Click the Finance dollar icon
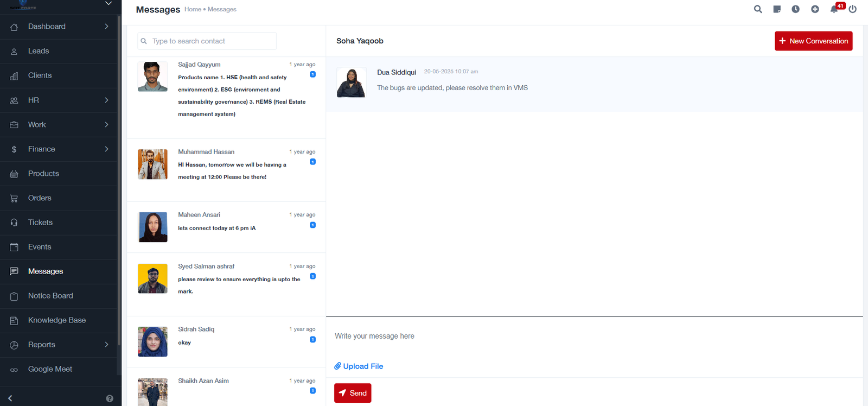 tap(14, 149)
